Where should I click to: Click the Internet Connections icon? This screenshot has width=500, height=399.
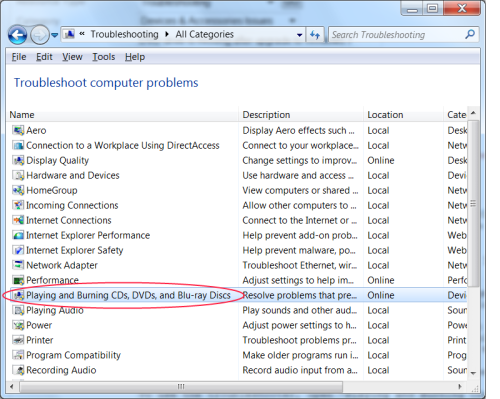18,220
